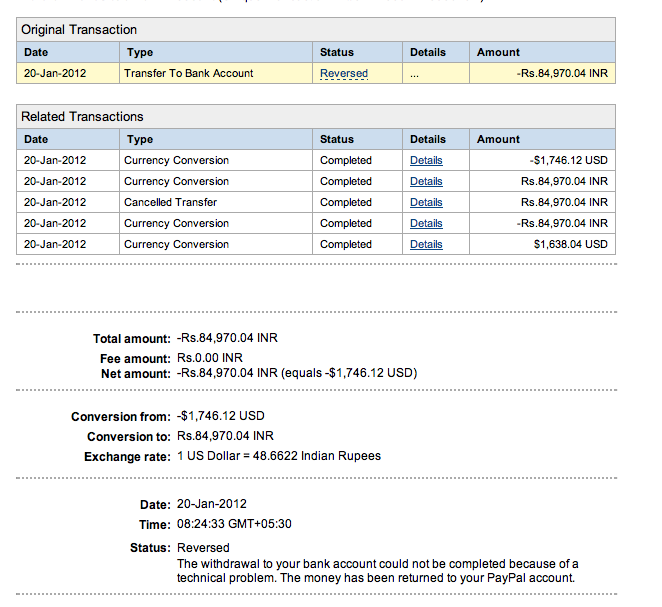The image size is (662, 607).
Task: Open Details for the Cancelled Transfer row
Action: (x=426, y=202)
